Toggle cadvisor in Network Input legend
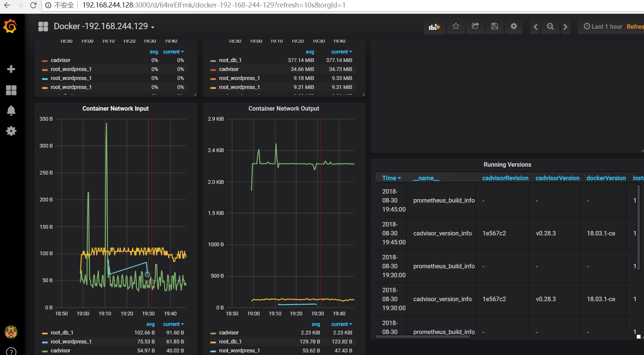 (61, 351)
